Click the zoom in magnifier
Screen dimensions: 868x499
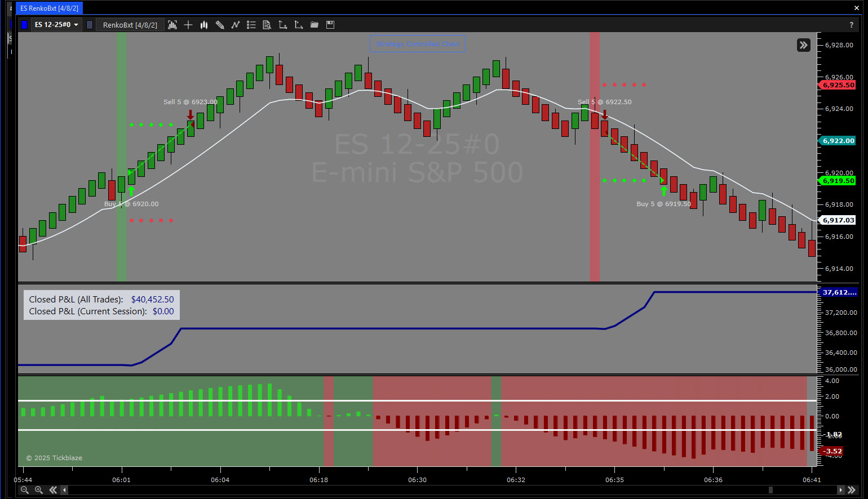pyautogui.click(x=39, y=490)
